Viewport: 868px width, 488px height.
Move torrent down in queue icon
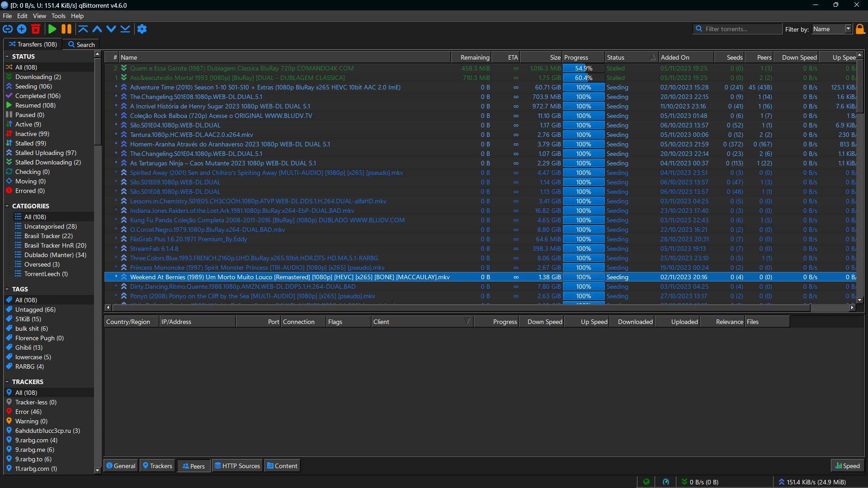pos(111,29)
